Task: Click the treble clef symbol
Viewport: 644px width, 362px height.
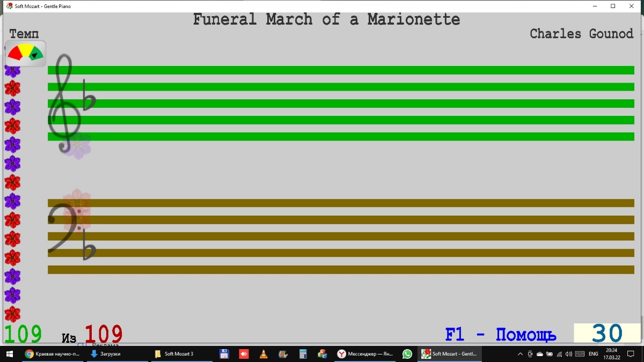Action: pos(63,103)
